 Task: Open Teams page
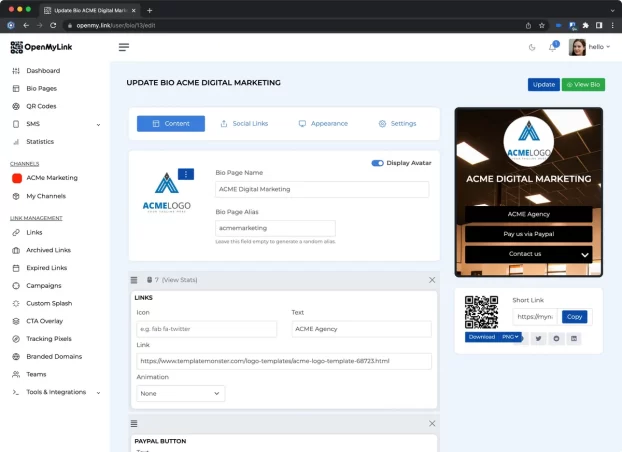tap(36, 374)
